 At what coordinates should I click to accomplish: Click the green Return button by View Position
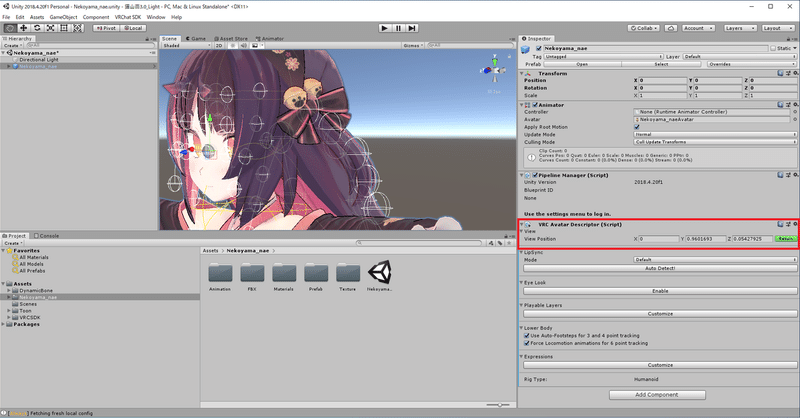click(786, 239)
